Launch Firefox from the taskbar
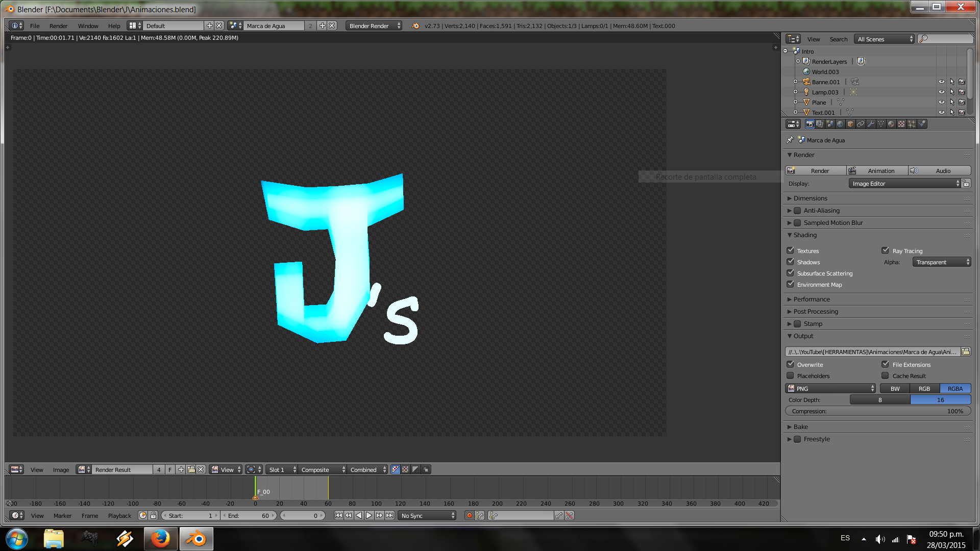Screen dimensions: 980x551 160,539
